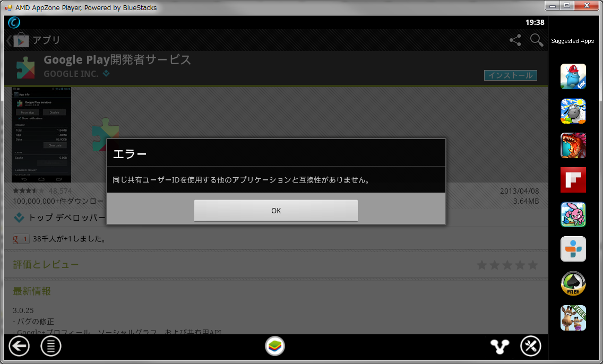
Task: Click the エラー dialog title
Action: 130,154
